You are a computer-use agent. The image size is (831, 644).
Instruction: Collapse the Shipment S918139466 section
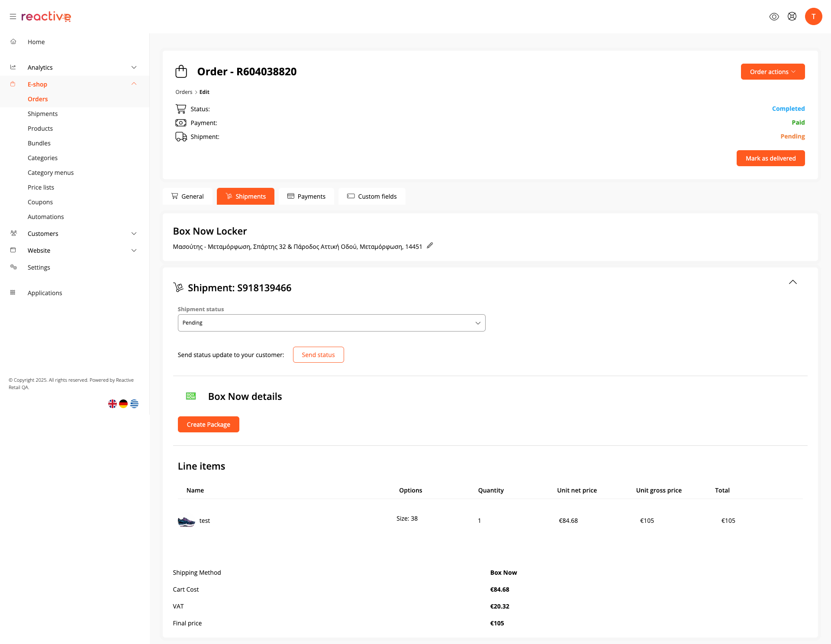[x=792, y=282]
